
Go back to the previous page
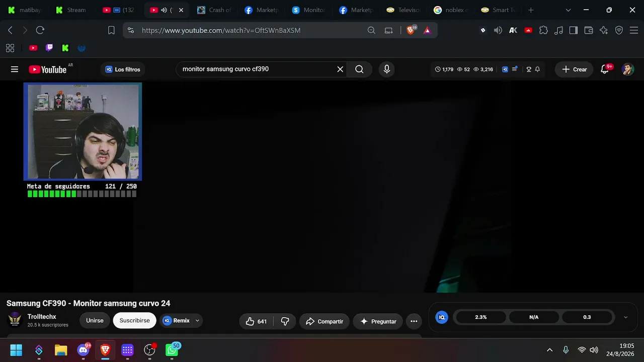(10, 30)
